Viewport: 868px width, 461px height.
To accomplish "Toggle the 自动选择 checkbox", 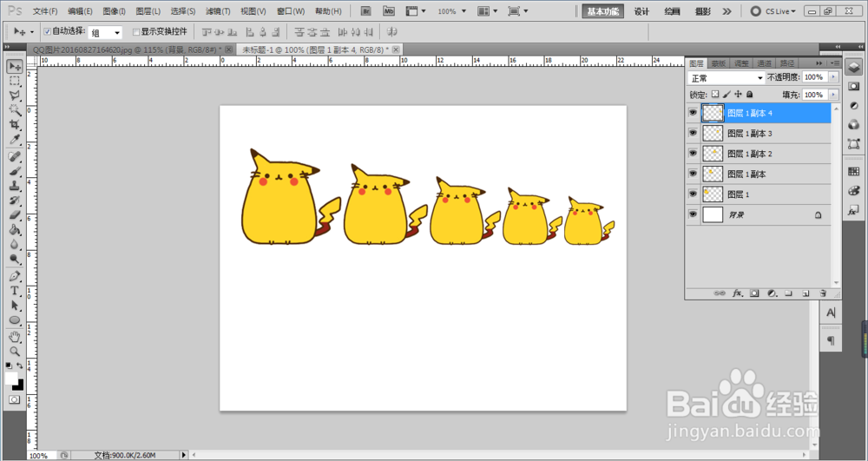I will click(x=47, y=31).
